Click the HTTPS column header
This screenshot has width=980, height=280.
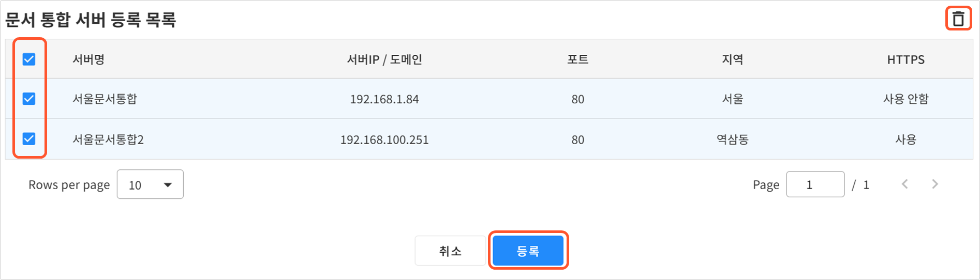(905, 59)
